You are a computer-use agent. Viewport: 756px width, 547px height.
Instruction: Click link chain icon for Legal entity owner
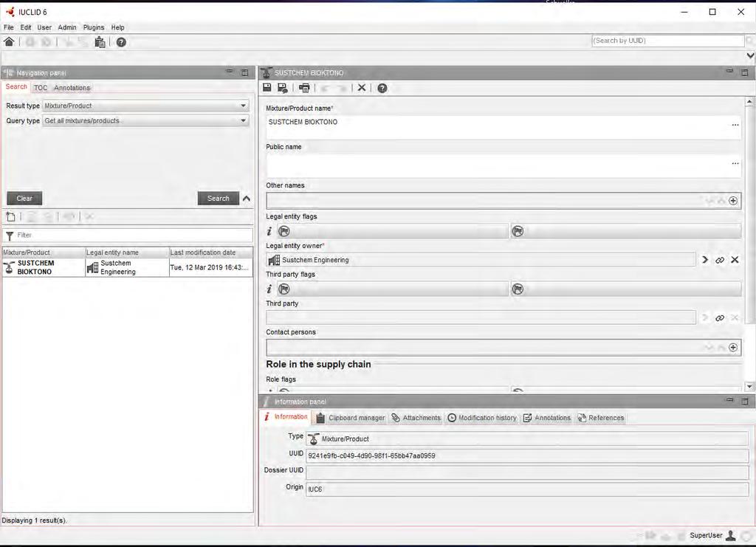point(720,261)
